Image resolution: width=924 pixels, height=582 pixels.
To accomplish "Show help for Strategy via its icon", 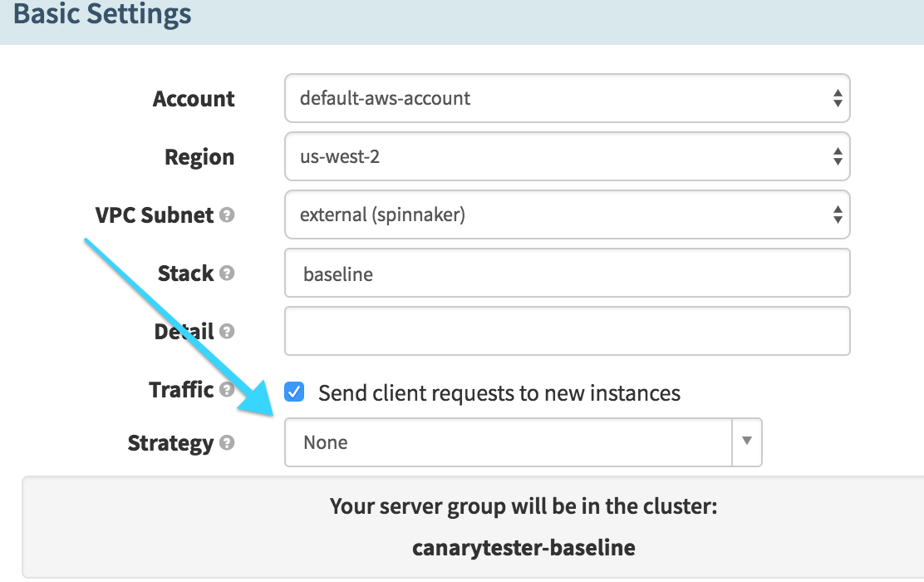I will coord(227,443).
